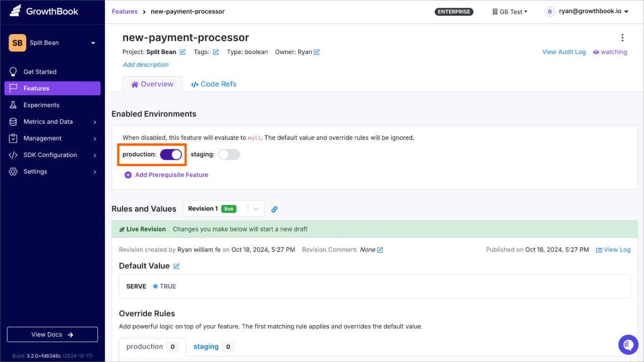Click the Features breadcrumb link
Screen dimensions: 644x362
click(x=124, y=11)
